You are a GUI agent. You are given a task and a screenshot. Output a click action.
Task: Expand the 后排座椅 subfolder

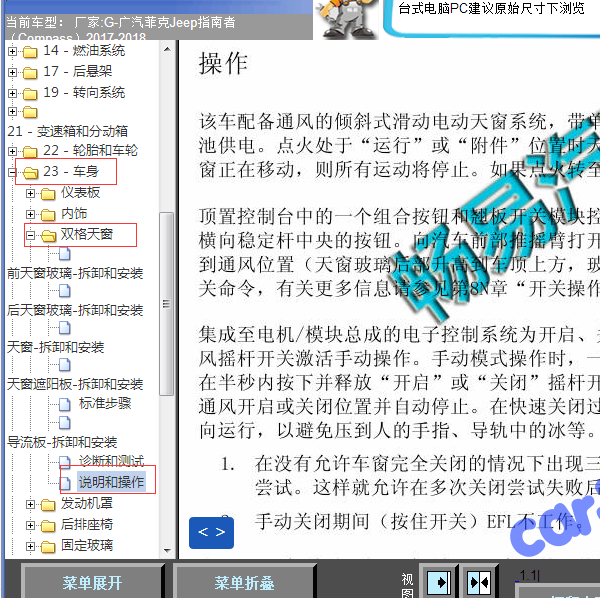tap(30, 526)
